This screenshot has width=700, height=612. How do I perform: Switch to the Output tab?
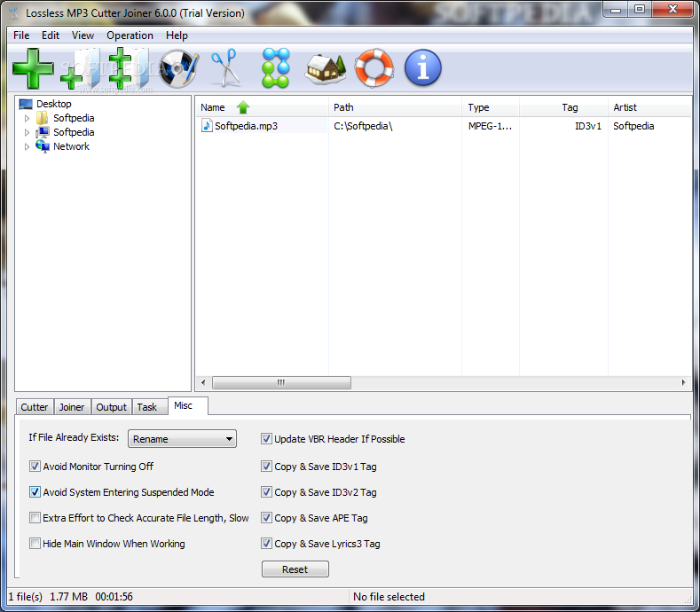coord(112,407)
